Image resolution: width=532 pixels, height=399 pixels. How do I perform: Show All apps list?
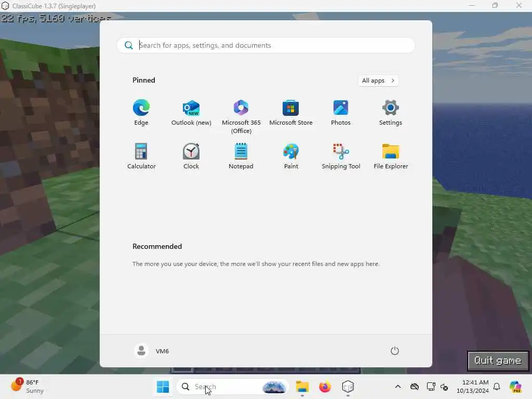coord(378,81)
